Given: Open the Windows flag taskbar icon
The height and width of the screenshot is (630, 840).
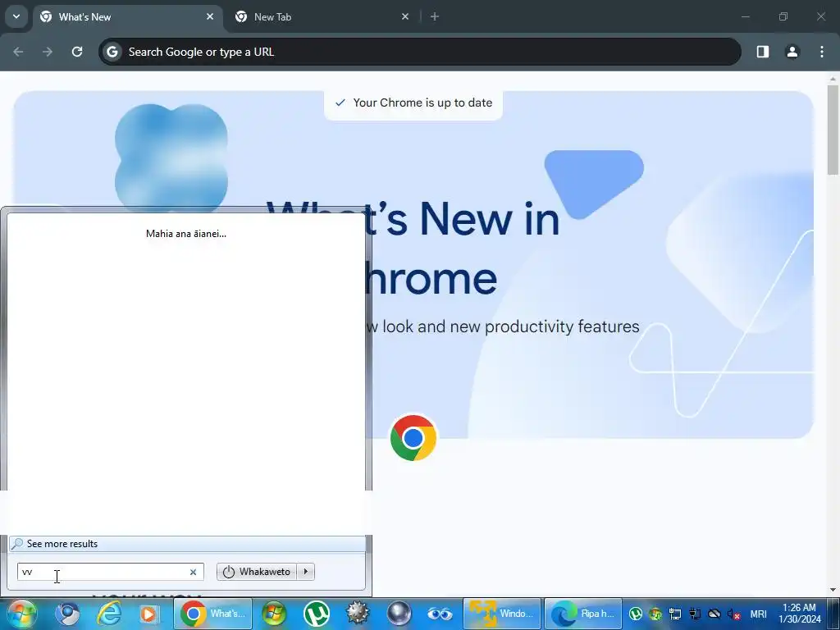Looking at the screenshot, I should (x=274, y=614).
